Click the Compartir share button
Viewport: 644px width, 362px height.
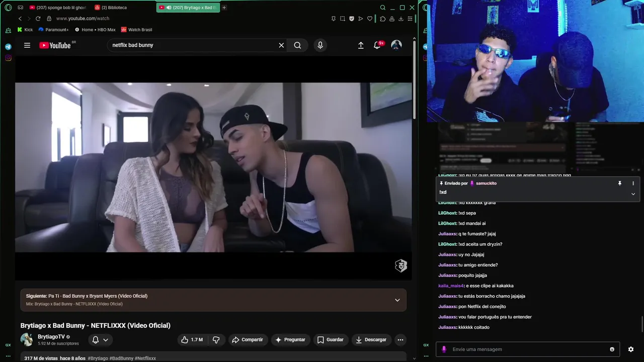click(x=247, y=340)
